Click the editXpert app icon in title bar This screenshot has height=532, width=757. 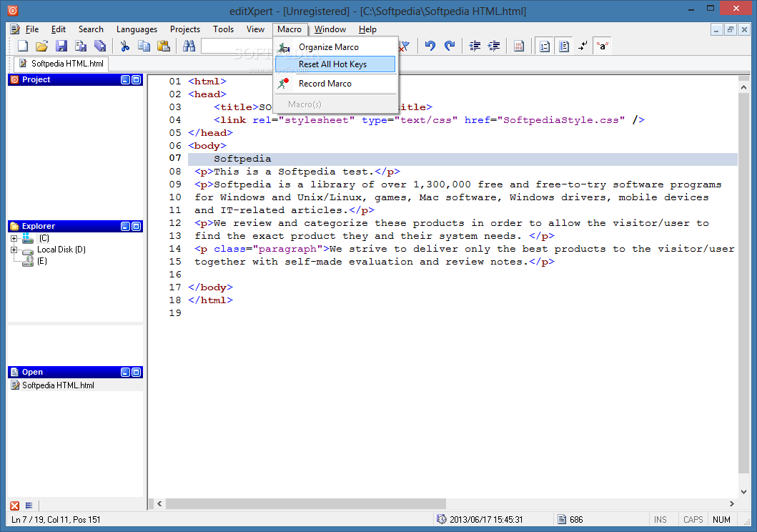pos(13,10)
